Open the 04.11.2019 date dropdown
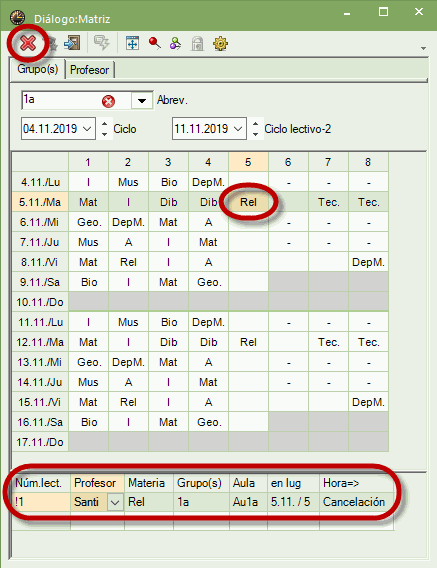The image size is (437, 568). coord(87,129)
